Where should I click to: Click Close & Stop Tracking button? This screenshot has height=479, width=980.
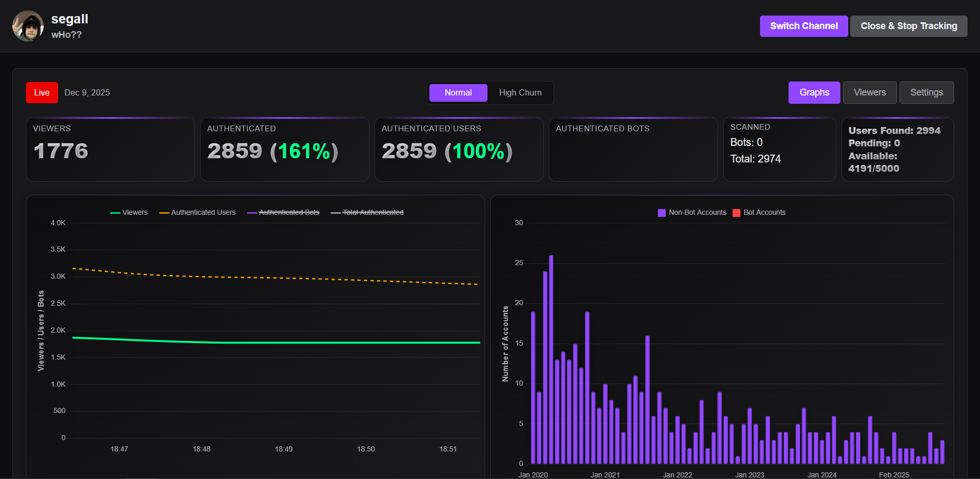coord(908,26)
